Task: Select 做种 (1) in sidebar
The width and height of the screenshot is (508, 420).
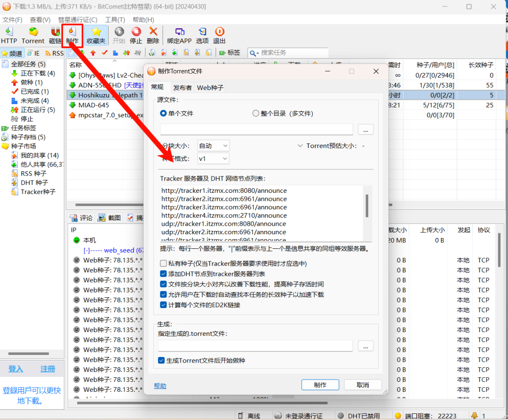Action: point(27,83)
